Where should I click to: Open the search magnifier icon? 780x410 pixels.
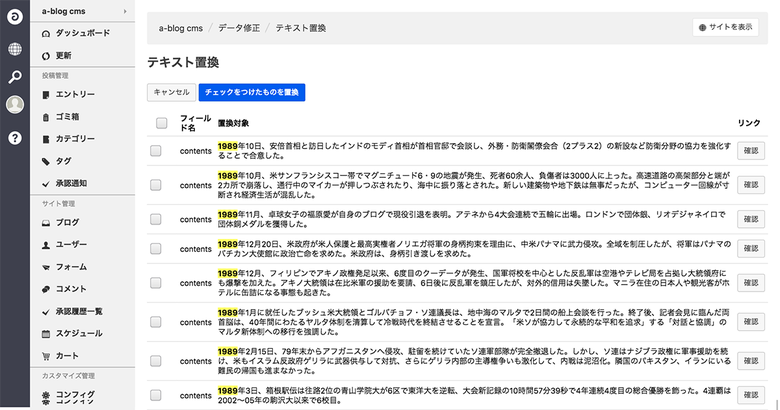click(x=15, y=77)
